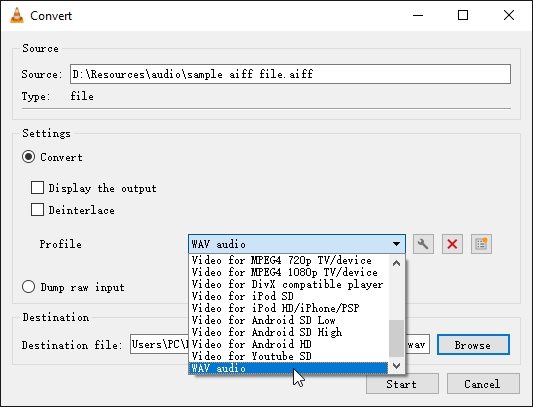The width and height of the screenshot is (533, 407).
Task: Minimize the Convert window
Action: point(418,15)
